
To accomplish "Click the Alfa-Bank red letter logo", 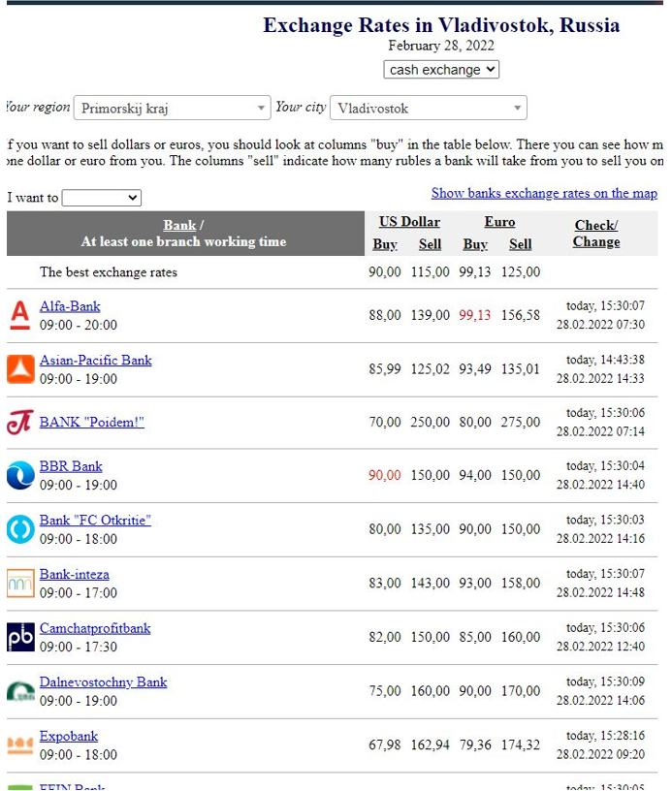I will [x=20, y=315].
